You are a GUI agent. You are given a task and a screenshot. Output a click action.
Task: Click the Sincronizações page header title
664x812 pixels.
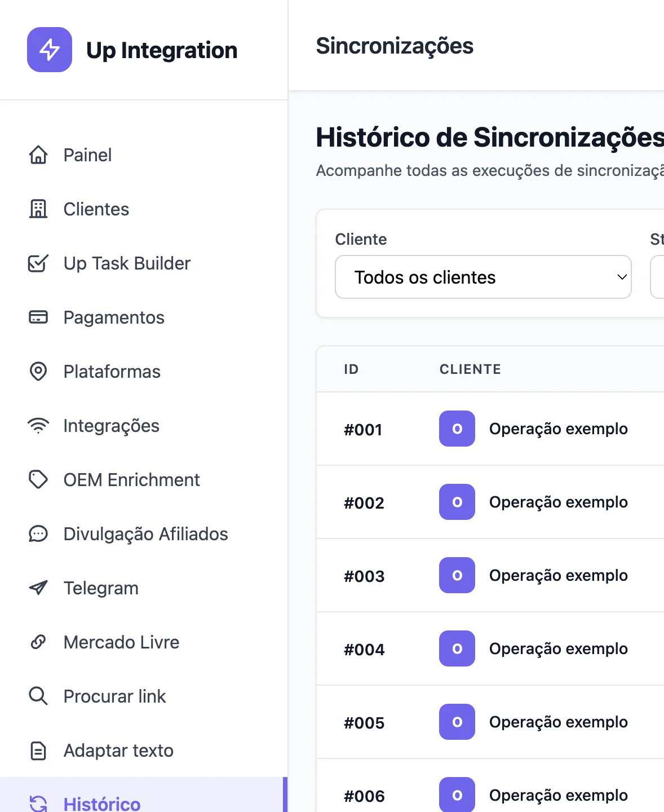point(395,46)
